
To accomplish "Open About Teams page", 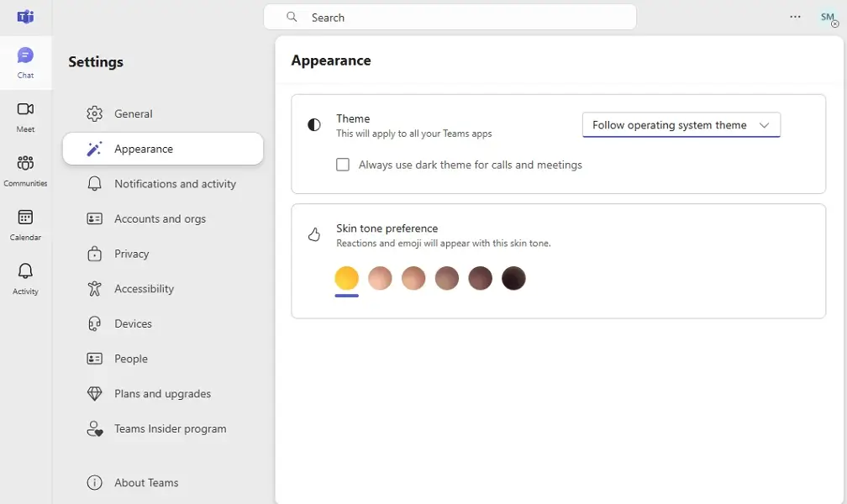I will click(163, 482).
